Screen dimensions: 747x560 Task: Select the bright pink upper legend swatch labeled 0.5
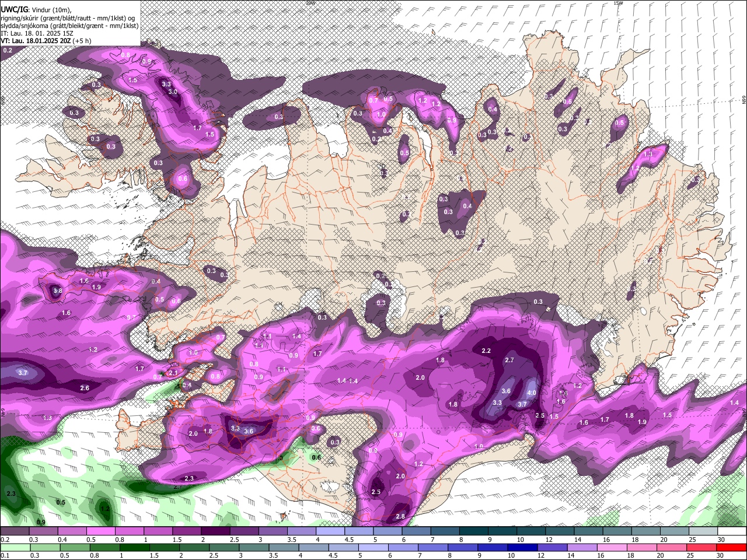coord(100,531)
